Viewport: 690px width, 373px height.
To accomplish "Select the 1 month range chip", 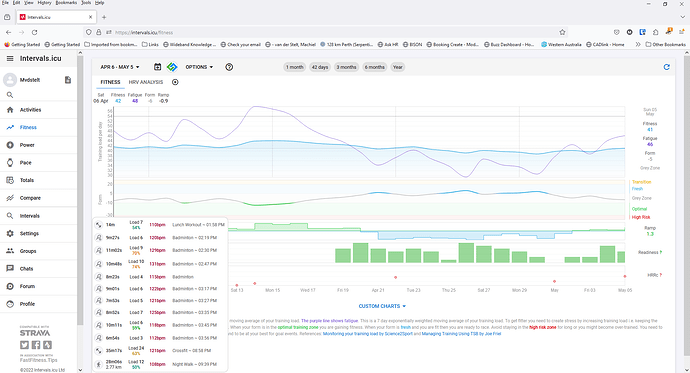I will point(295,67).
